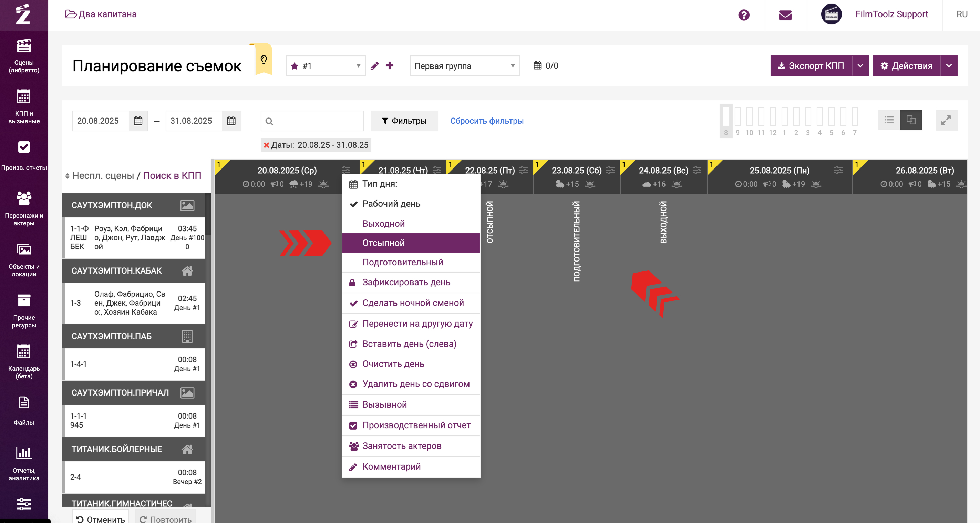Open day settings icon for 20.08.2025 (Ср)

[346, 170]
